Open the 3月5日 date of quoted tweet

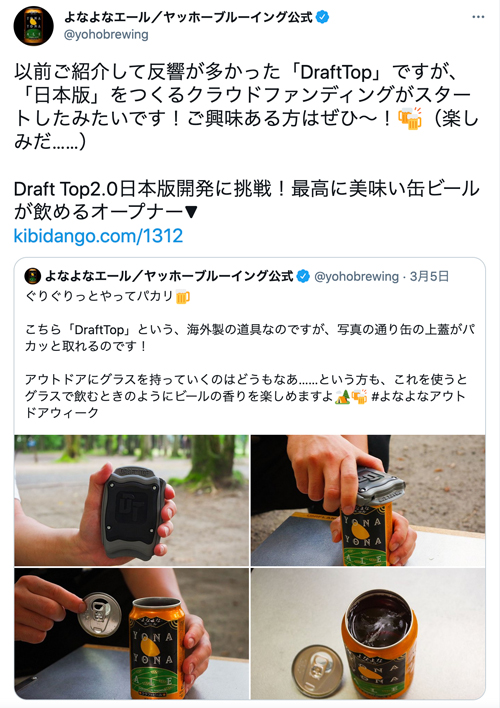click(429, 276)
